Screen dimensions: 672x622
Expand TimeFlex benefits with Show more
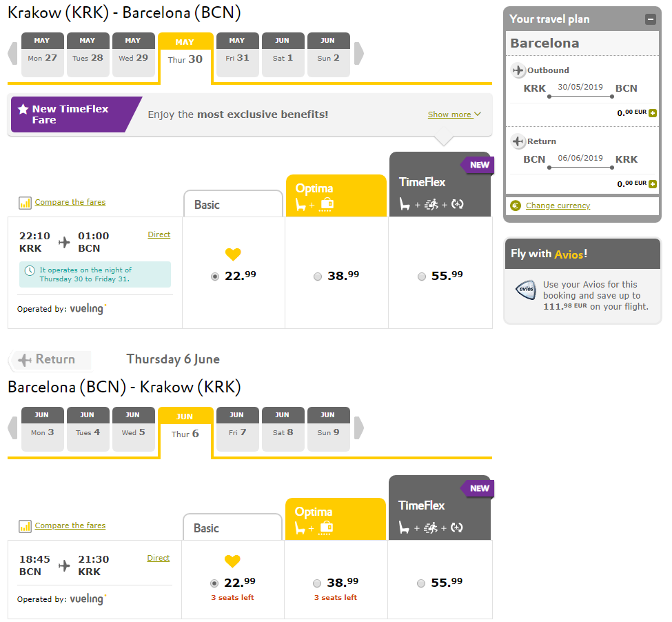[454, 114]
